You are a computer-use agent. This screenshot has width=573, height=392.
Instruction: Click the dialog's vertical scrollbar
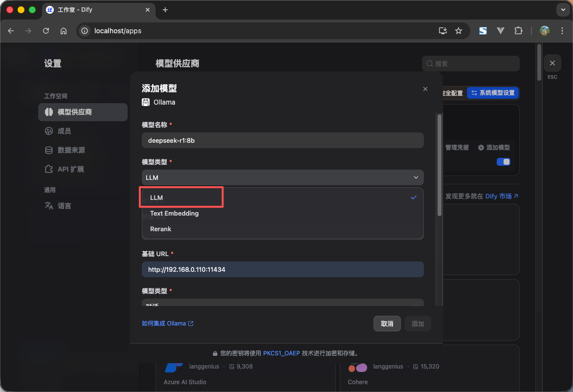coord(439,164)
